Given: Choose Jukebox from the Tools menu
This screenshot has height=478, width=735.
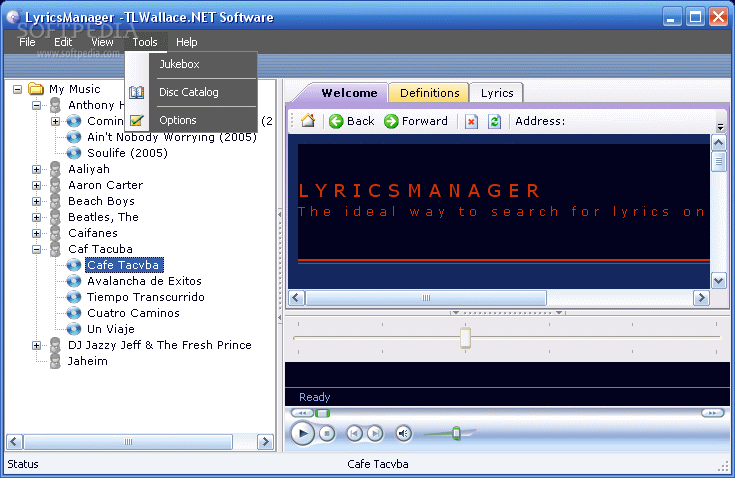Looking at the screenshot, I should tap(203, 64).
